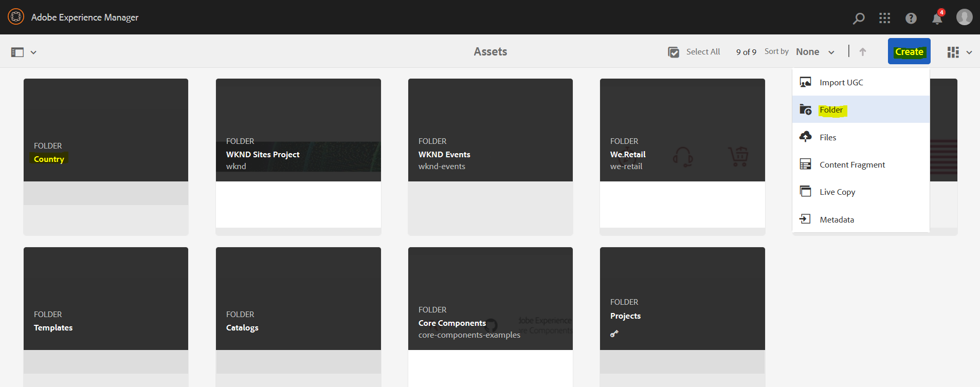Click the 9 of 9 count text
Viewport: 980px width, 387px height.
point(746,52)
